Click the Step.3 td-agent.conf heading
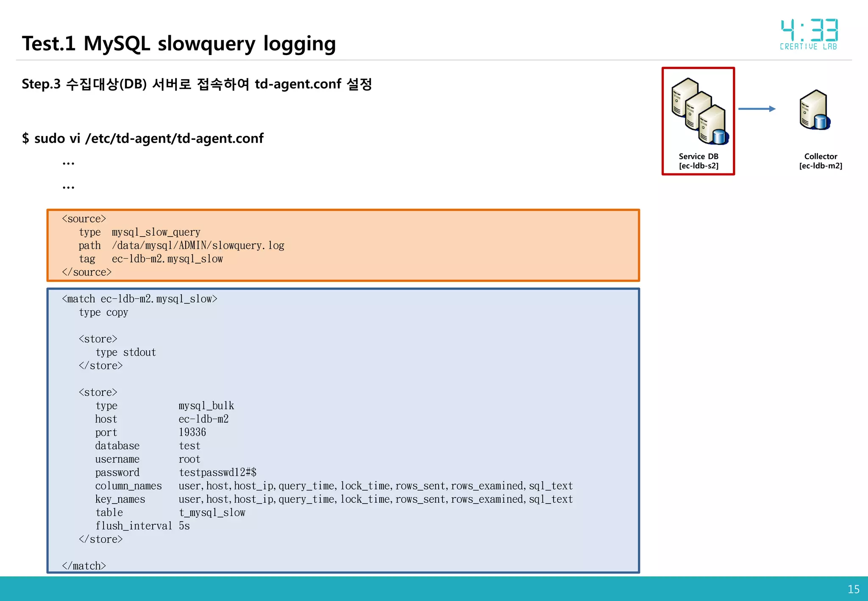Screen dimensions: 868x601 pos(197,84)
